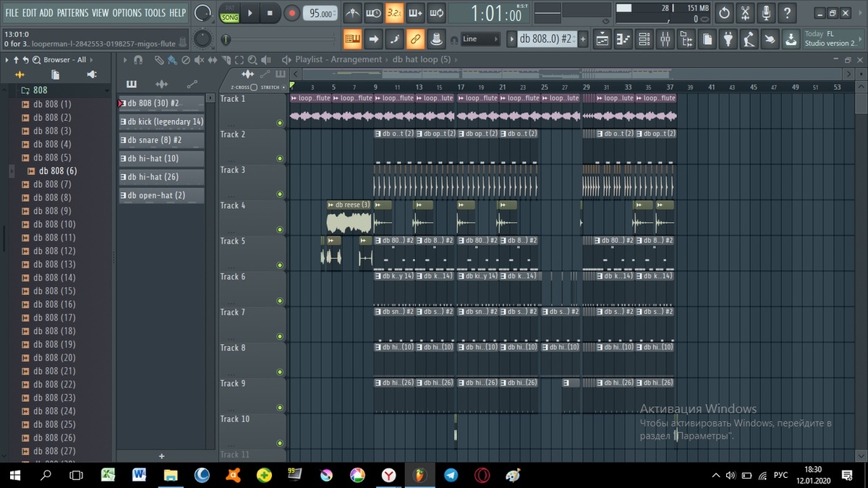Select db kick (legendary 14) in picker
Viewport: 868px width, 488px height.
tap(161, 121)
